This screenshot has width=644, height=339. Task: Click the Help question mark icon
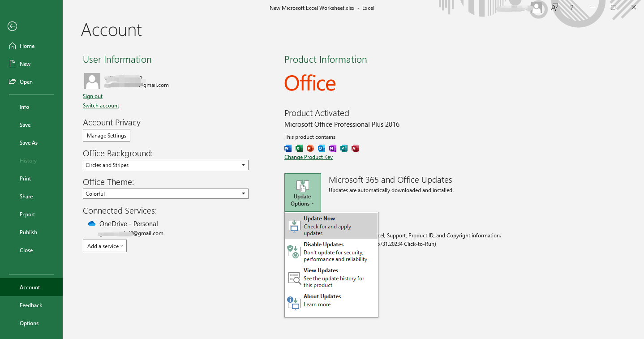click(x=571, y=7)
